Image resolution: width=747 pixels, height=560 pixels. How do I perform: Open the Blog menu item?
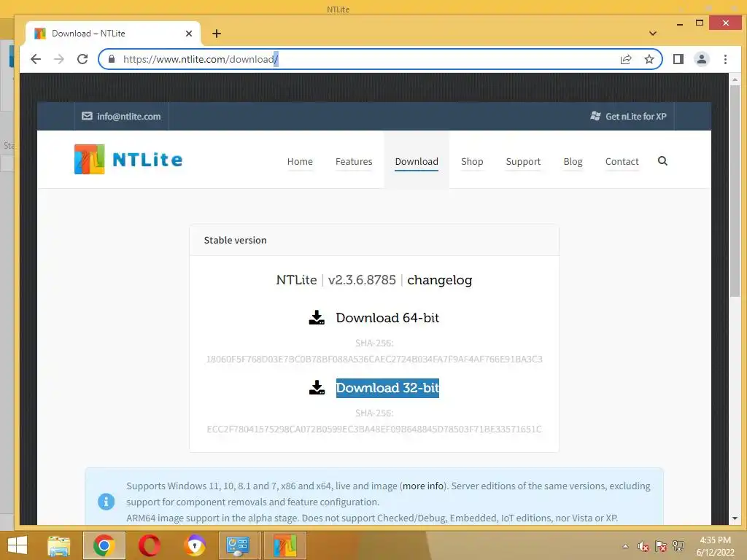point(573,161)
